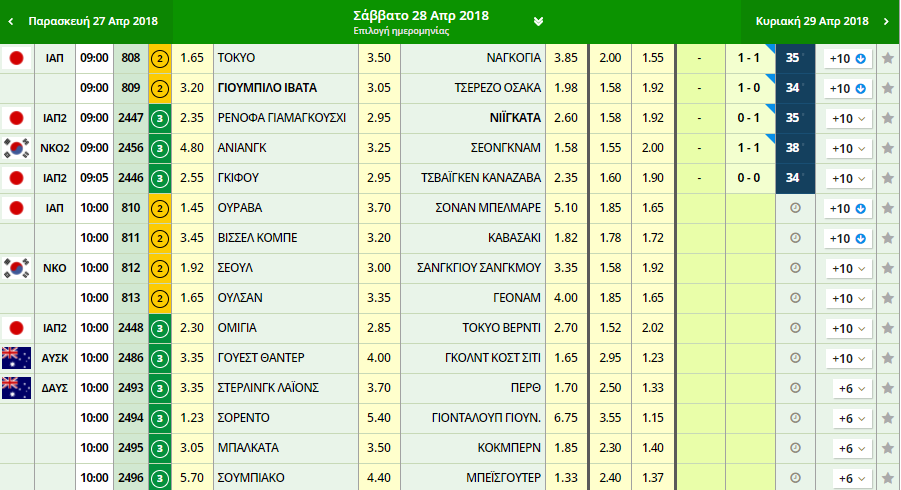901x490 pixels.
Task: Expand +10 markets for ΑΝΙΑΝΓΚ match 2456
Action: pos(848,149)
